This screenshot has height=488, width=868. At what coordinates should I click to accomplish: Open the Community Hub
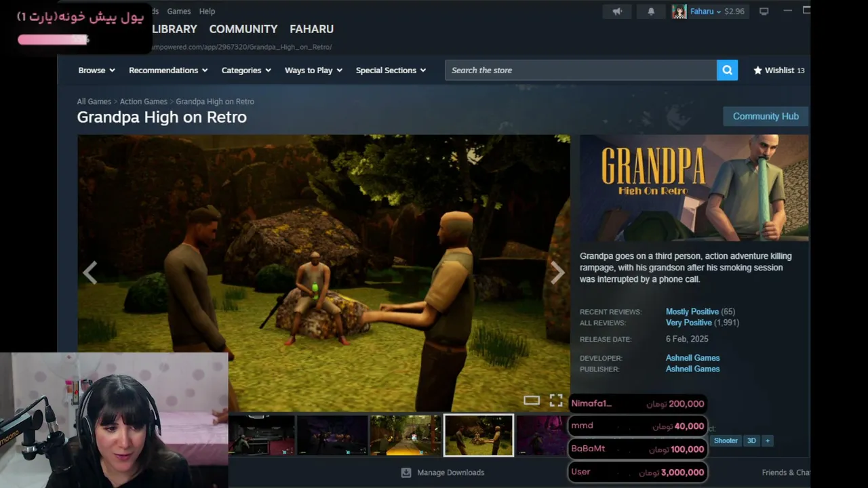766,116
